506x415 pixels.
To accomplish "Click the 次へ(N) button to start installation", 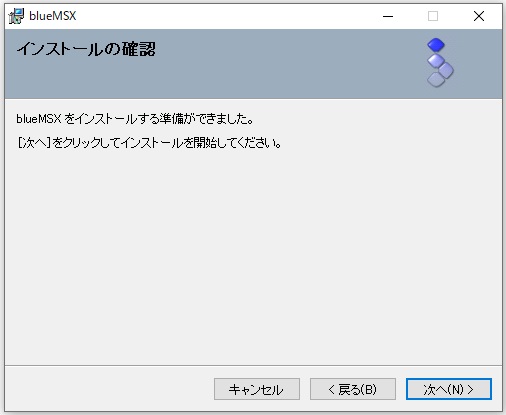I will click(x=449, y=389).
